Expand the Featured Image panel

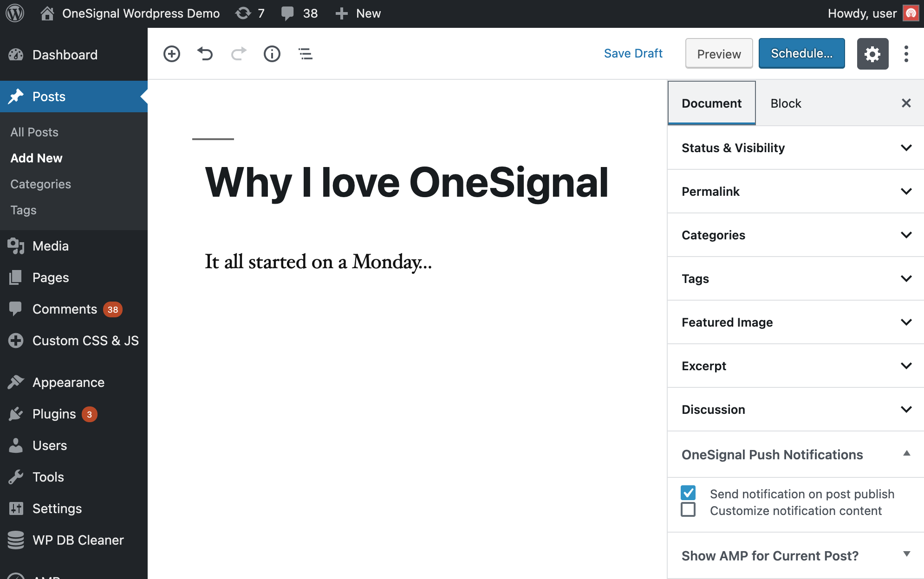795,322
